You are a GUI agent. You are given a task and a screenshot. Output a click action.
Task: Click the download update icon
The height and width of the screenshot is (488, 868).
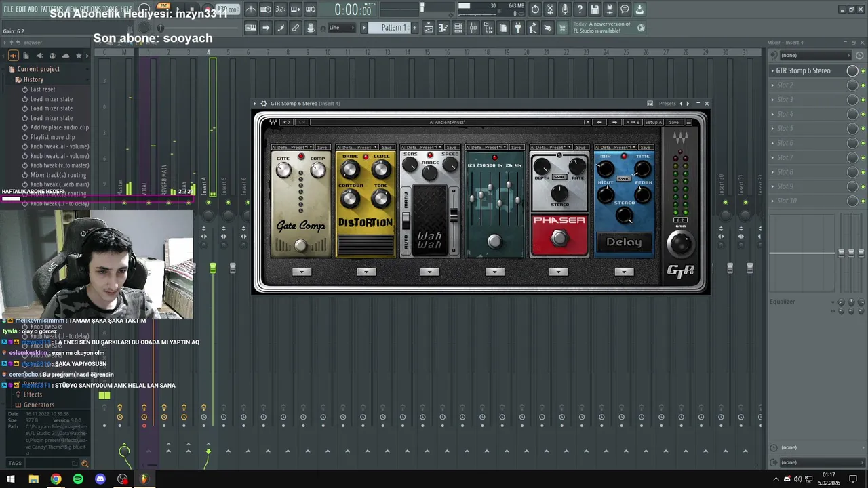639,9
